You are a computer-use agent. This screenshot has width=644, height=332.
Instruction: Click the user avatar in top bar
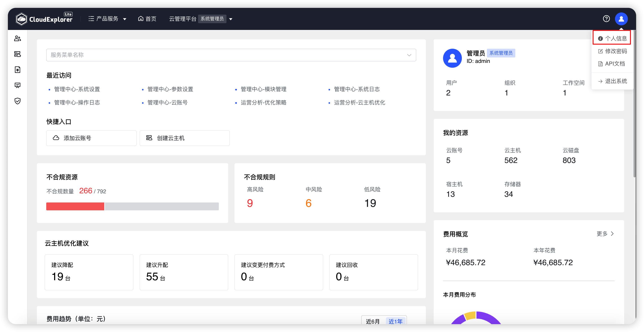click(x=621, y=19)
